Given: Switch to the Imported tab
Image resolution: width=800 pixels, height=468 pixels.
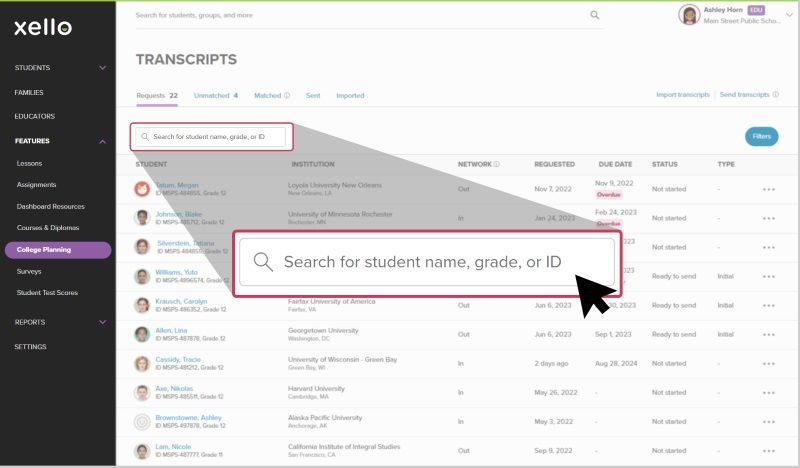Looking at the screenshot, I should [350, 96].
